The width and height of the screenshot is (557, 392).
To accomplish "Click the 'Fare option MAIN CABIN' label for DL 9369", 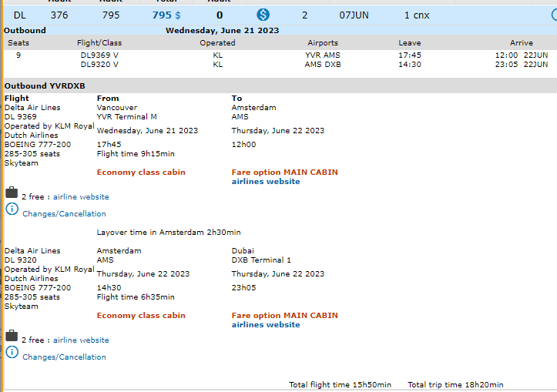I will [x=284, y=173].
